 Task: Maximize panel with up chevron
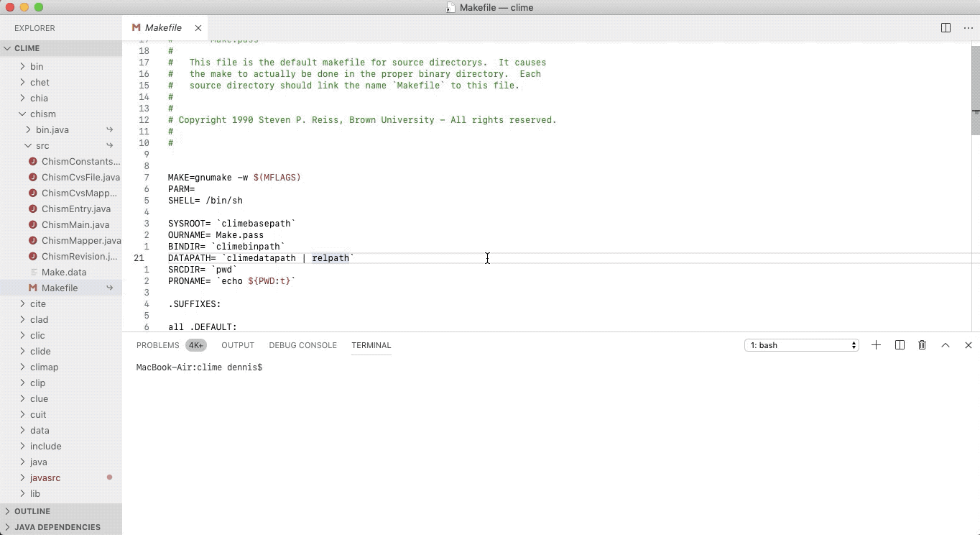click(946, 345)
